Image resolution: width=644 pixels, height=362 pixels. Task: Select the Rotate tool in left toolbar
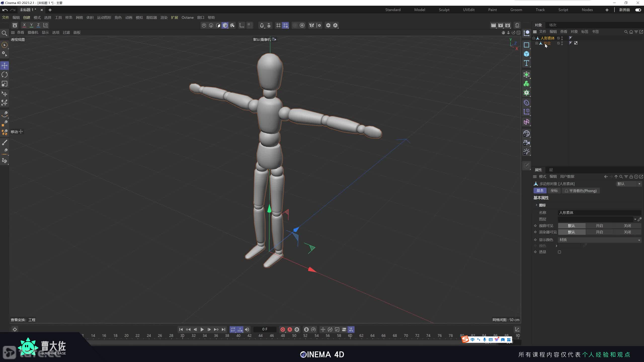tap(5, 75)
